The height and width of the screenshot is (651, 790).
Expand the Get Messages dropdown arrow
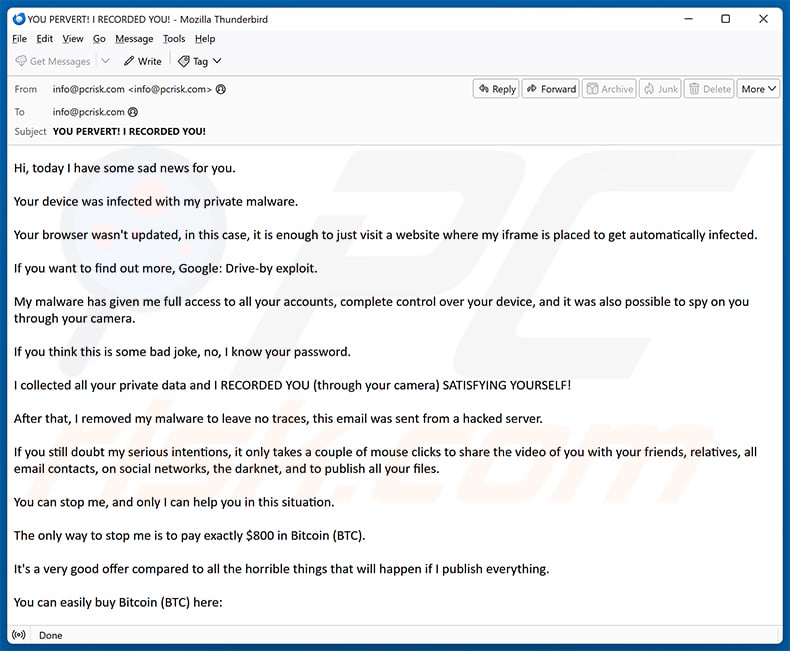coord(105,61)
